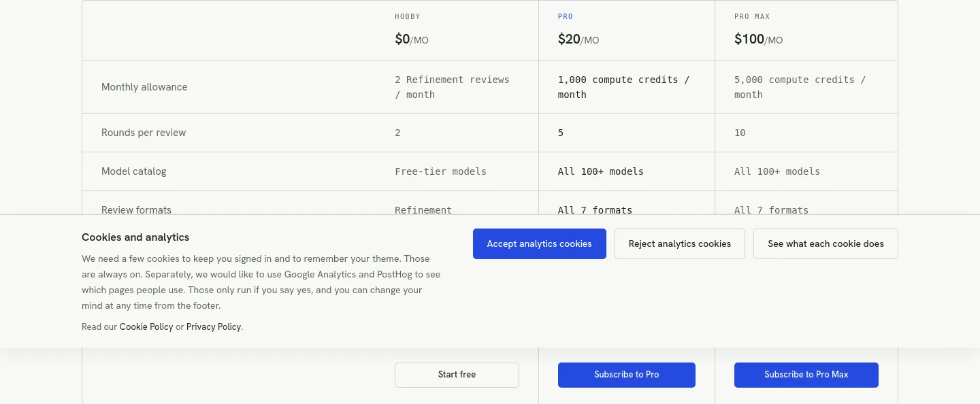Image resolution: width=980 pixels, height=404 pixels.
Task: Open the Privacy Policy link
Action: (x=214, y=326)
